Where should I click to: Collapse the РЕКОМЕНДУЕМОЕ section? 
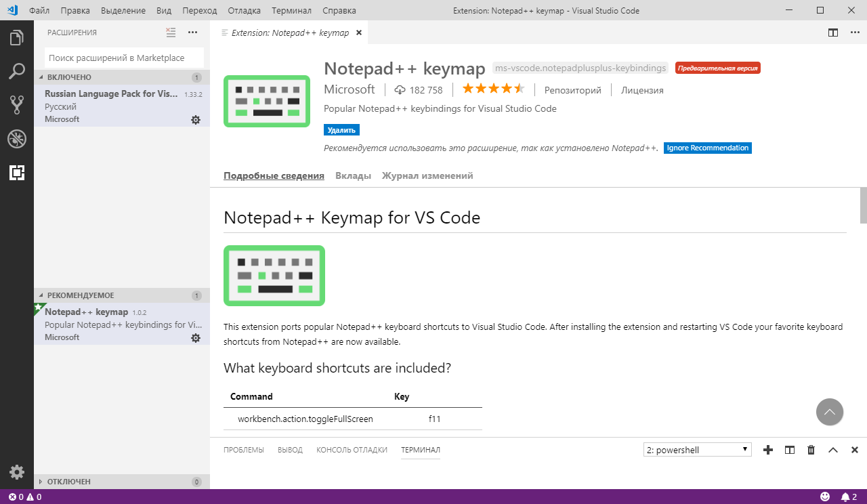click(x=122, y=295)
